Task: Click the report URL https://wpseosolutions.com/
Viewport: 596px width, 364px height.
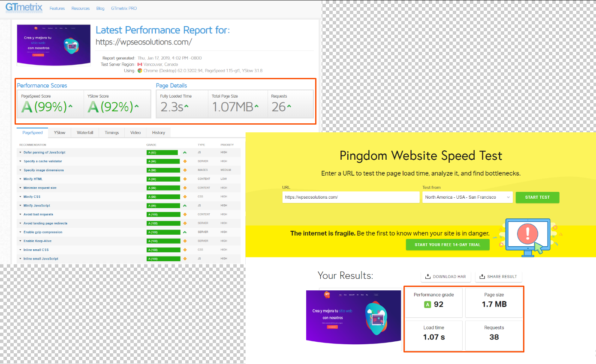Action: tap(144, 42)
